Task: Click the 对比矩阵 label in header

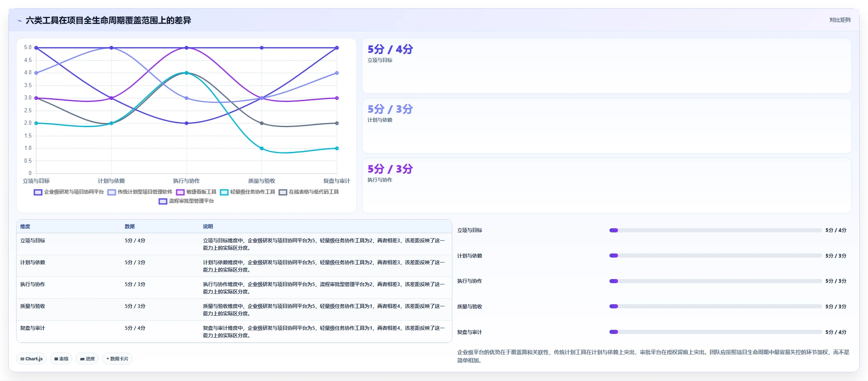Action: coord(840,20)
